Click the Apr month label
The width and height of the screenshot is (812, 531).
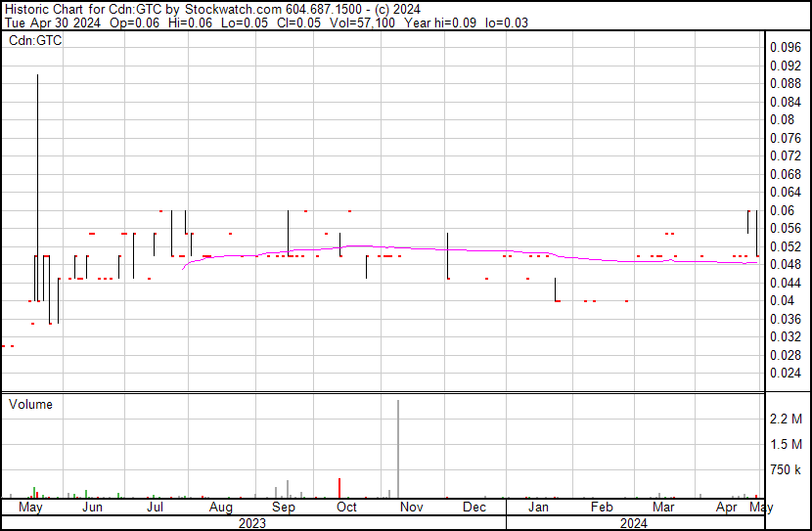point(727,508)
